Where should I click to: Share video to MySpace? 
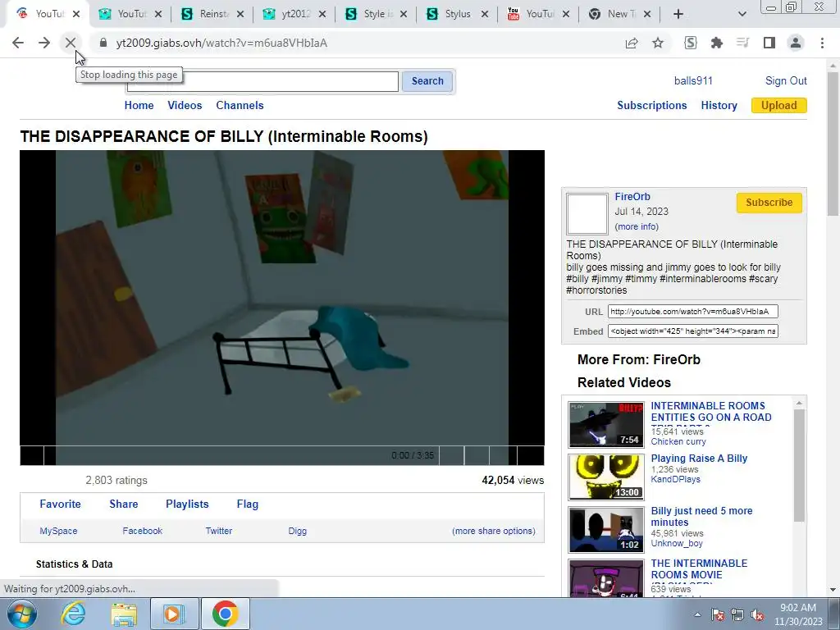click(x=58, y=531)
